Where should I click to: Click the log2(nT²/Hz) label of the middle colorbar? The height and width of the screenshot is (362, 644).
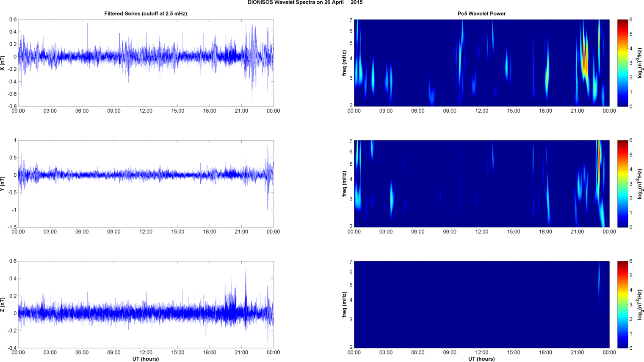coord(640,184)
